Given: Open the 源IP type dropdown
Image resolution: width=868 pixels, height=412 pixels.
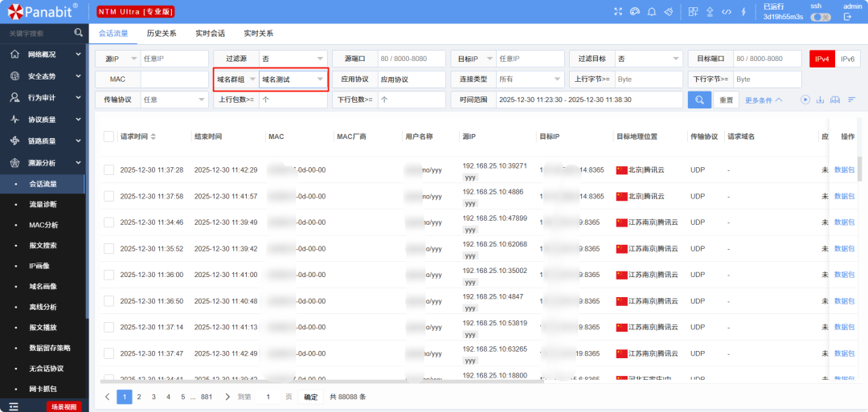Looking at the screenshot, I should [x=118, y=59].
